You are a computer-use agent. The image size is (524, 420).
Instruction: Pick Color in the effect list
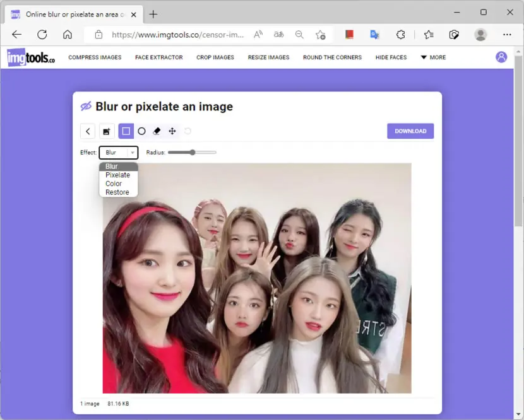tap(114, 184)
